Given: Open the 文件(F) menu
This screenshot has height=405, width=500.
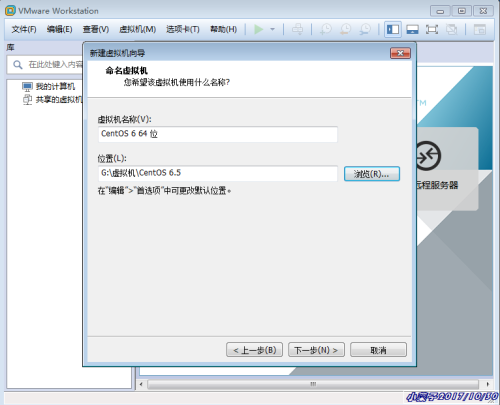Looking at the screenshot, I should [x=24, y=29].
